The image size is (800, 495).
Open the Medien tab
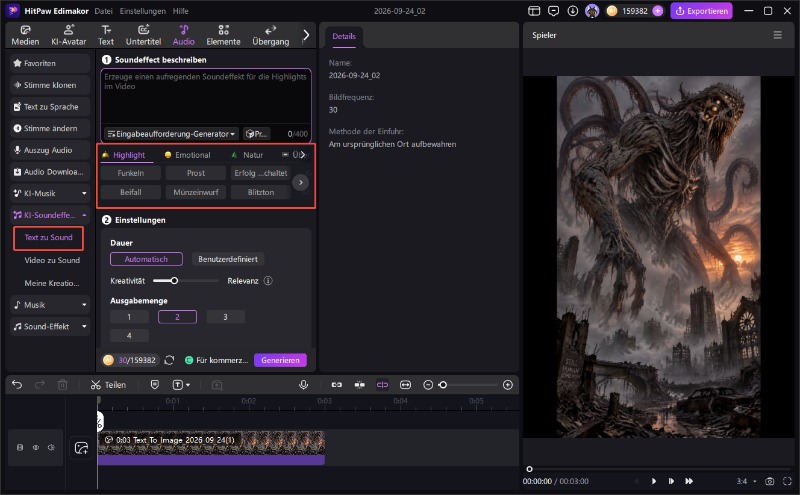click(x=25, y=35)
